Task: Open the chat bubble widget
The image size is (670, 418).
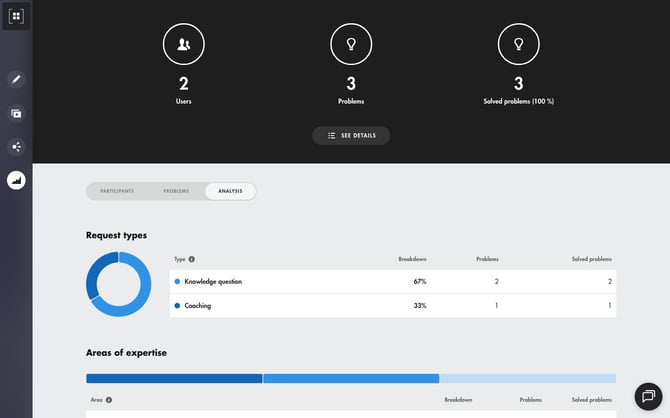Action: [x=649, y=396]
